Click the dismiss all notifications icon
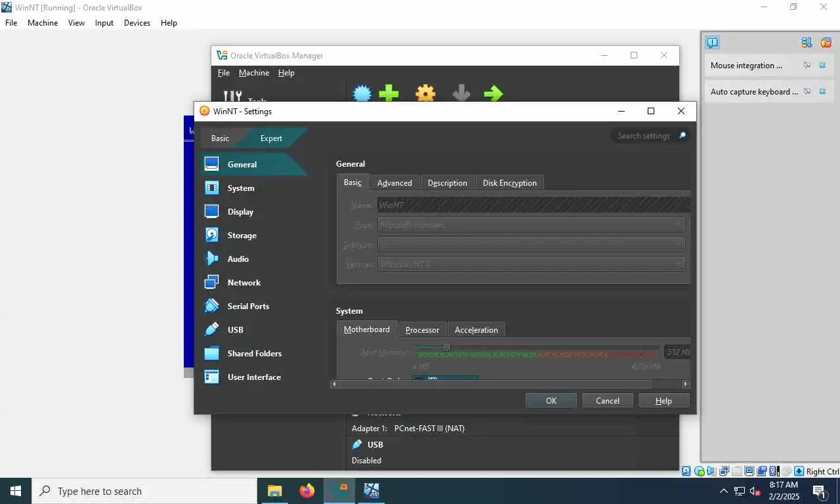The image size is (840, 504). tap(826, 43)
